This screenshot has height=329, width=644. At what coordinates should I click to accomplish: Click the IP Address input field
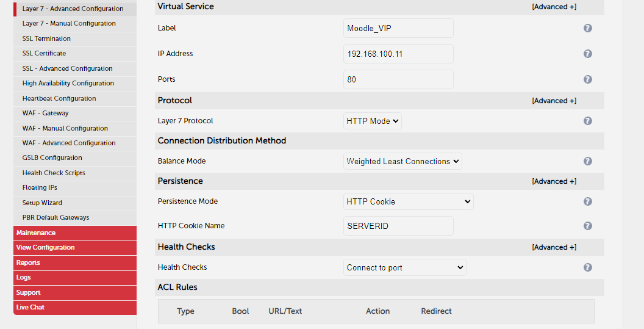click(398, 54)
